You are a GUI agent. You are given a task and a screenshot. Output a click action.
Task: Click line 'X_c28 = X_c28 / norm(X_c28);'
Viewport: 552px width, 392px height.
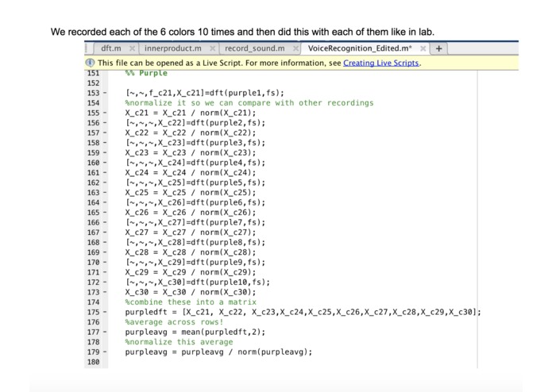point(191,252)
